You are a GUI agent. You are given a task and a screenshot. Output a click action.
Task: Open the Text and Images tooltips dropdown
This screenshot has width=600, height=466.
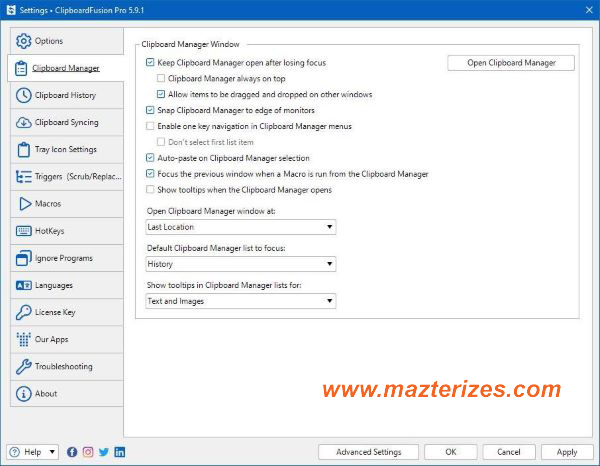point(241,301)
